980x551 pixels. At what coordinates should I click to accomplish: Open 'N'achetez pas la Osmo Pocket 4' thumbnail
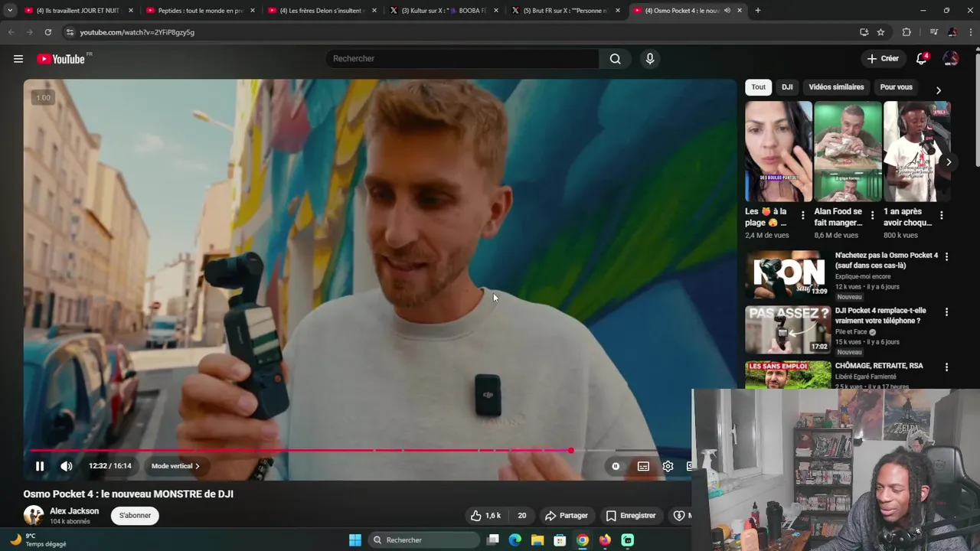[788, 275]
